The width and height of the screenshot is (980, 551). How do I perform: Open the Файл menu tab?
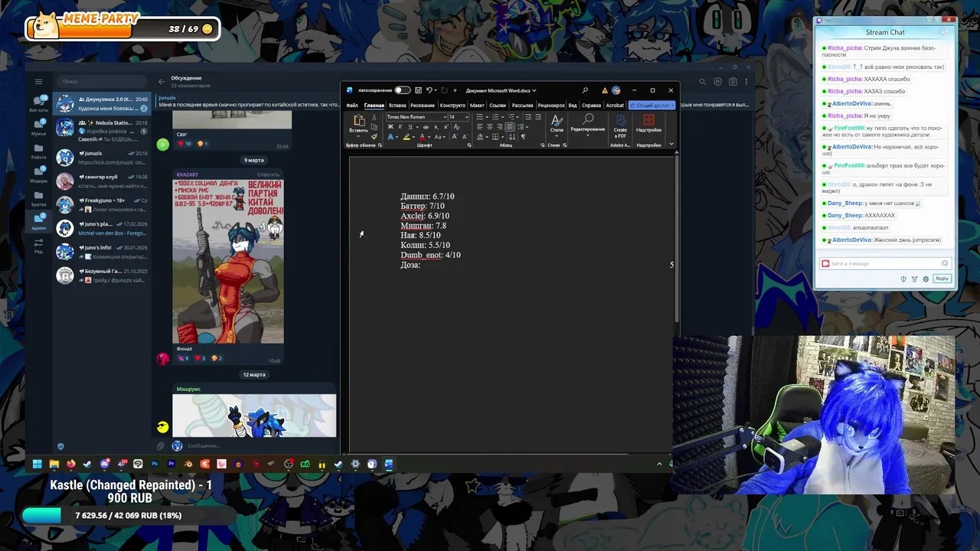tap(352, 106)
